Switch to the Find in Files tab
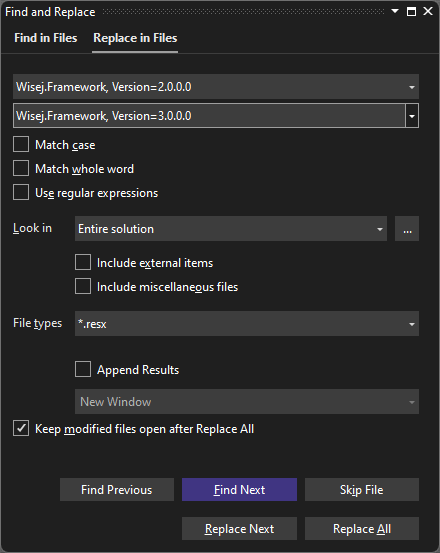The image size is (440, 553). coord(45,38)
